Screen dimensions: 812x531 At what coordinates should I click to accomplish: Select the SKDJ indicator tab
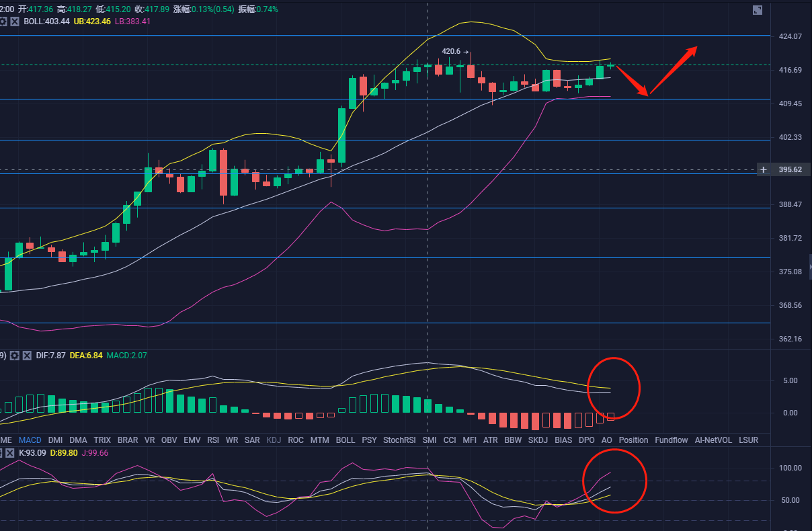538,440
